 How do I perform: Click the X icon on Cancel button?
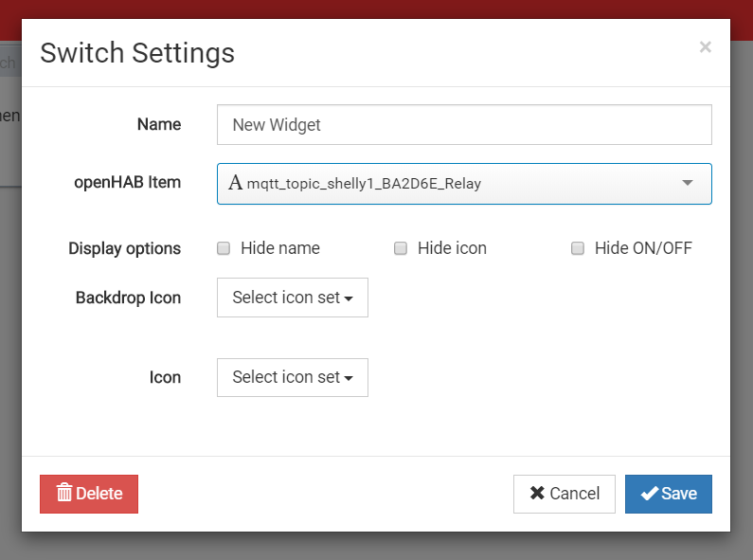537,494
